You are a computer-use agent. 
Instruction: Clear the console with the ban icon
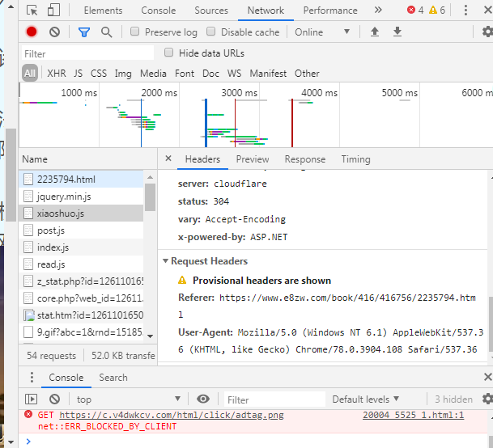tap(54, 399)
